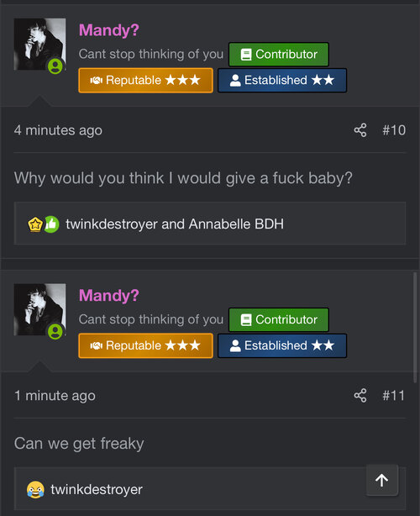The width and height of the screenshot is (420, 516).
Task: Open the post #10 permalink number
Action: [394, 130]
